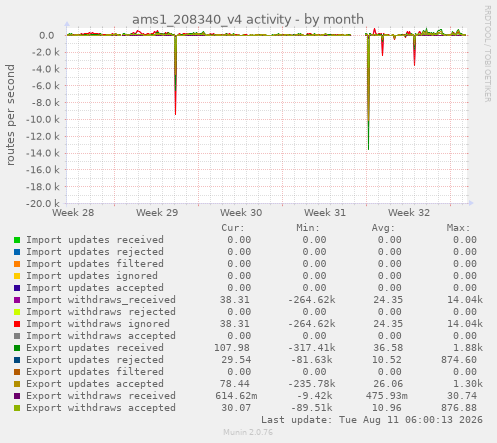Click the 1.88k maximum value
The width and height of the screenshot is (497, 443).
(x=468, y=348)
